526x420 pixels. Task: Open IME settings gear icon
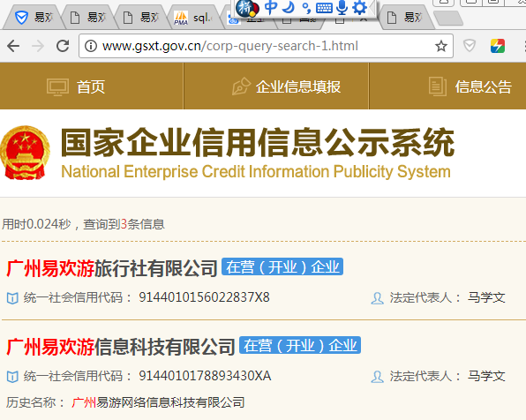pos(359,7)
